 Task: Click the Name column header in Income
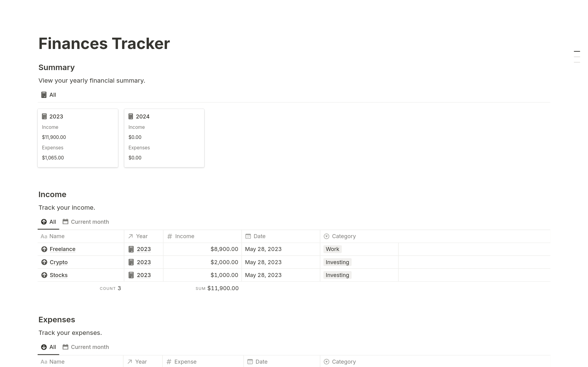coord(57,236)
